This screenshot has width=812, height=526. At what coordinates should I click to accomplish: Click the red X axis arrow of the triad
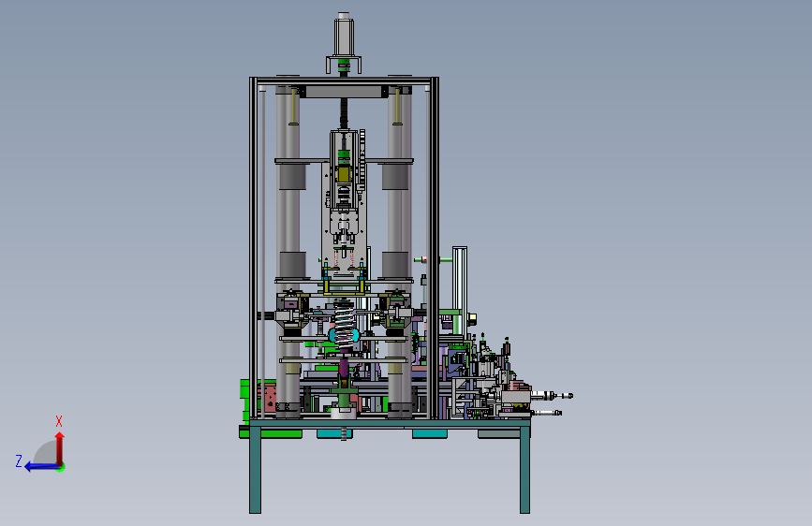pyautogui.click(x=60, y=447)
